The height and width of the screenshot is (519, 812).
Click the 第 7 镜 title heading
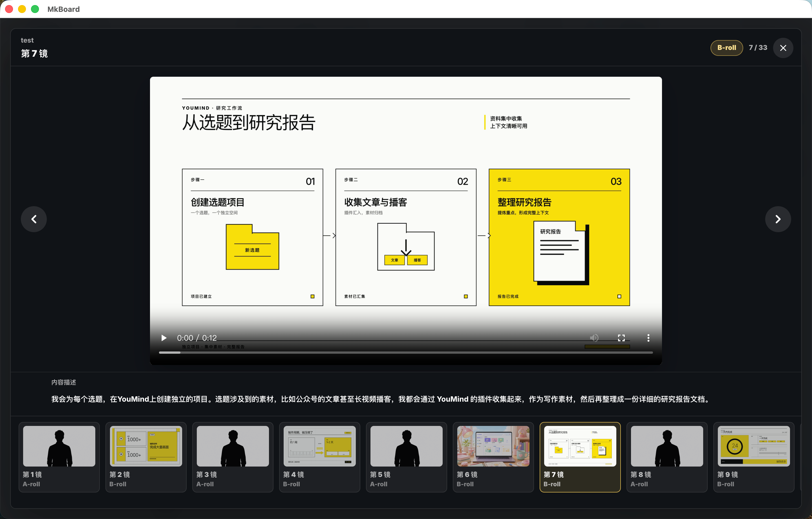pos(34,54)
